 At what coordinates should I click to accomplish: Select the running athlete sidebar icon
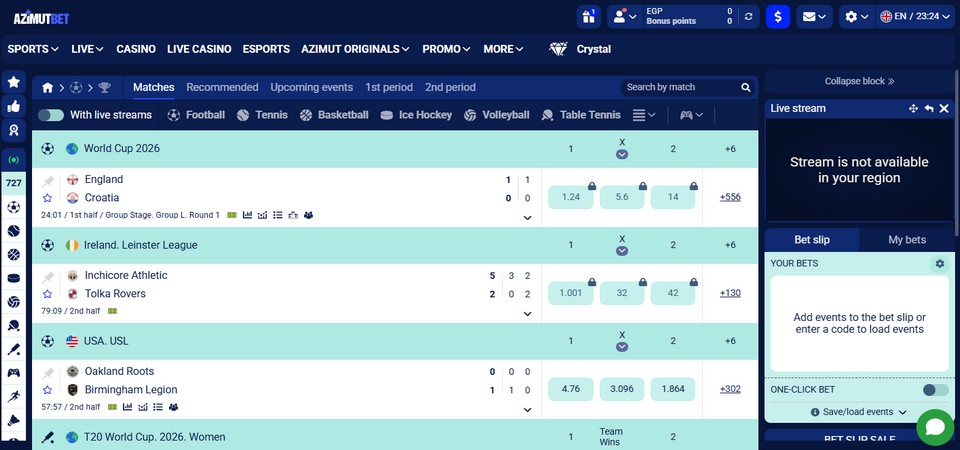13,396
